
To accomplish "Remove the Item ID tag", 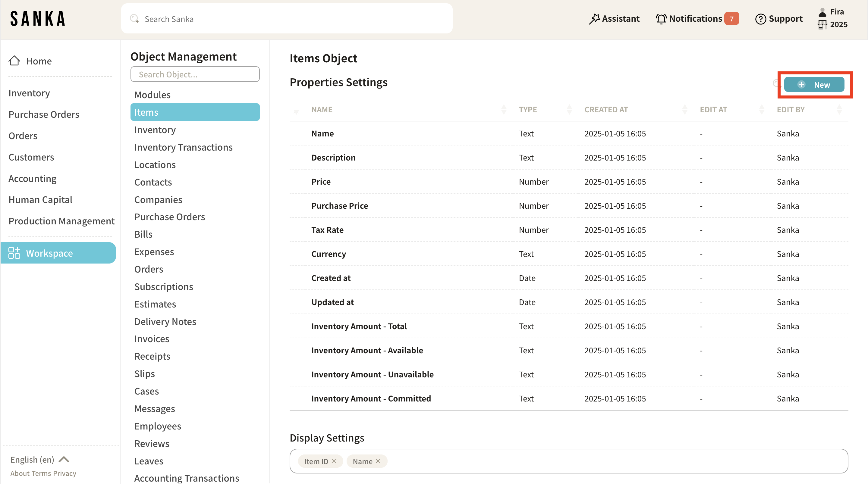I will (334, 461).
